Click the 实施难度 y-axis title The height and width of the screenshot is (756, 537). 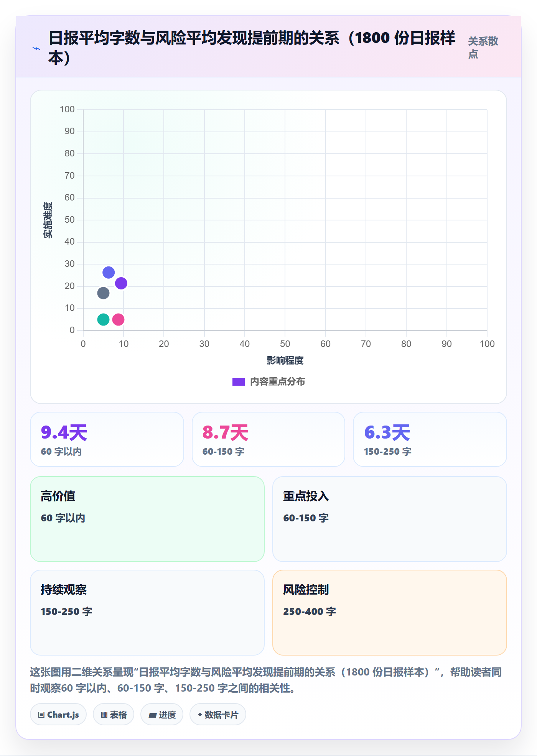pos(48,220)
